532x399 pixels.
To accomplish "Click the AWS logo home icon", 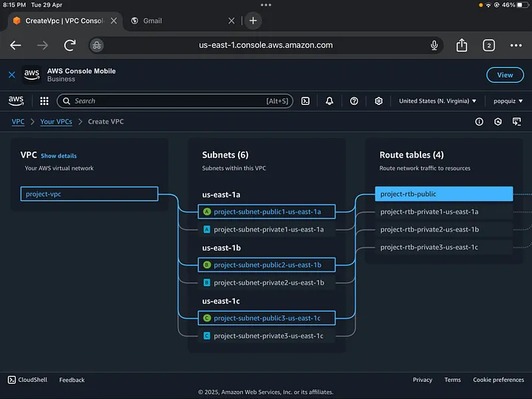I will 16,100.
